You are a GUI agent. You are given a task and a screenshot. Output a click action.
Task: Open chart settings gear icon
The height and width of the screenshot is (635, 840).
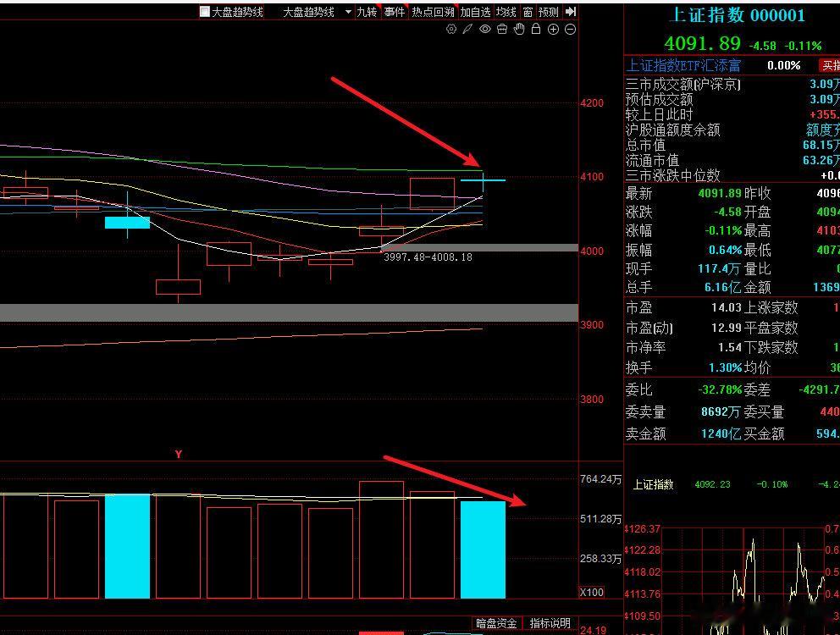point(451,29)
